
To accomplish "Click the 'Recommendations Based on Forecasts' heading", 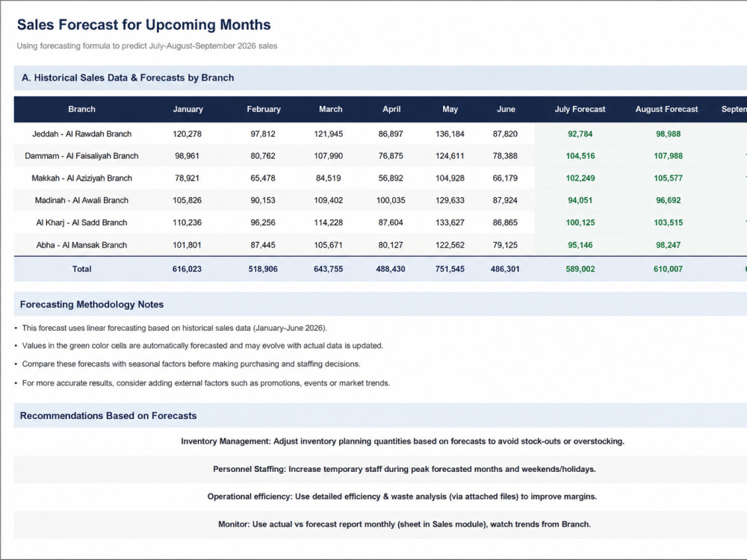I will [108, 416].
